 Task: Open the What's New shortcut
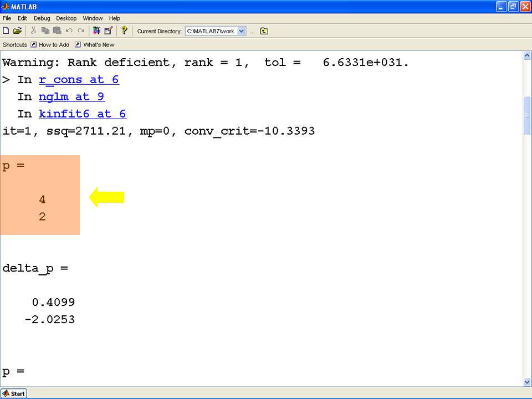[95, 45]
